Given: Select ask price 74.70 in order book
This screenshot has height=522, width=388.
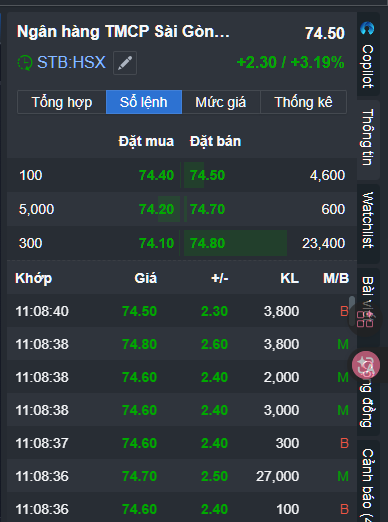Looking at the screenshot, I should [207, 209].
